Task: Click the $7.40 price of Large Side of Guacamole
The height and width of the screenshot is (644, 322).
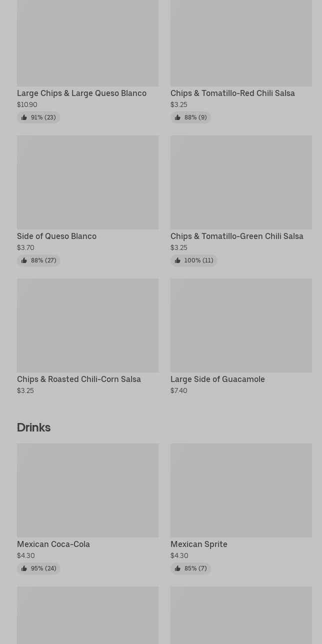Action: [178, 391]
